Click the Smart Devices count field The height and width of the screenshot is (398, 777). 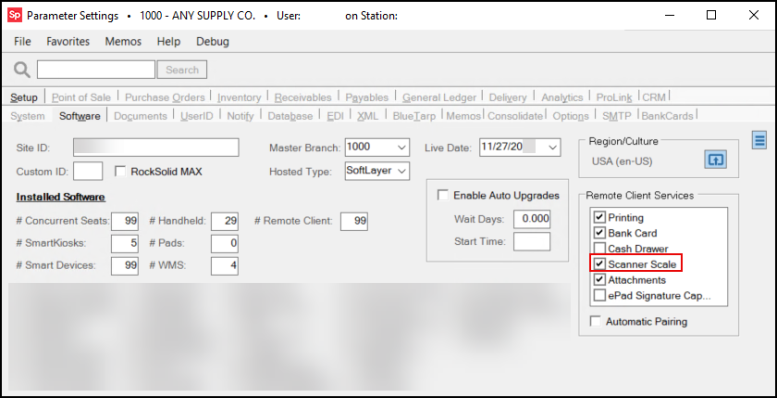click(x=125, y=266)
